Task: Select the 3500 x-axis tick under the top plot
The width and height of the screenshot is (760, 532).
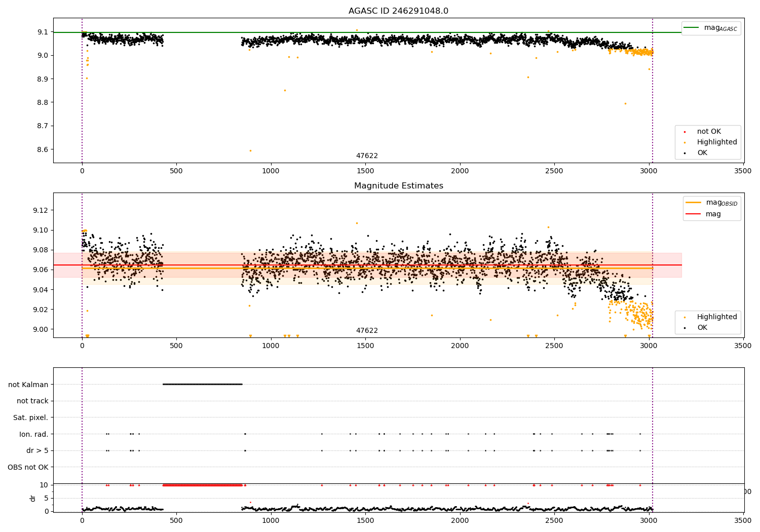Action: pos(743,171)
